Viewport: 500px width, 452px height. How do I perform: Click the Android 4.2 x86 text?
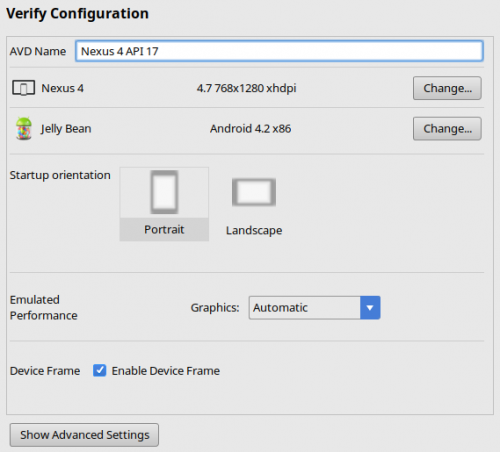250,128
